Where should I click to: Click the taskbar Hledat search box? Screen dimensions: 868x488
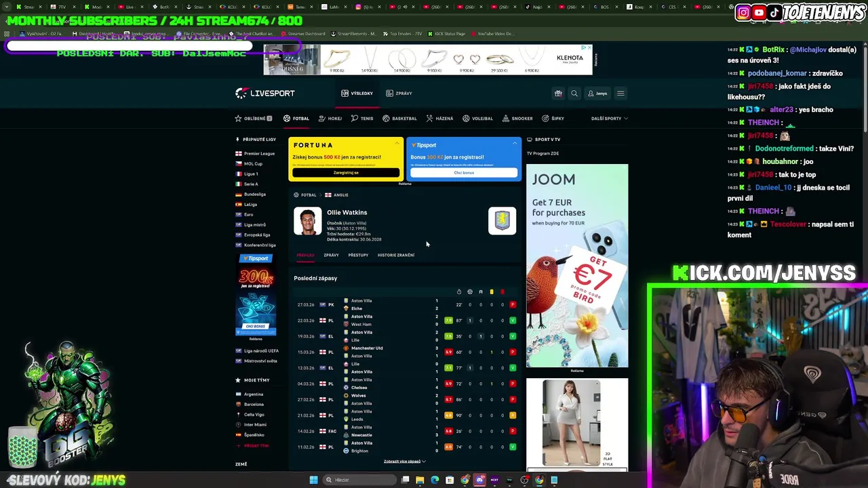click(x=359, y=480)
